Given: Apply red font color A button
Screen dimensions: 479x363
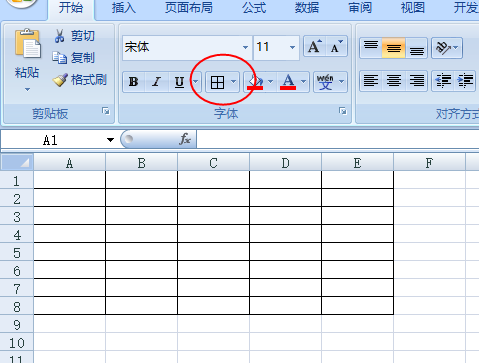Looking at the screenshot, I should pyautogui.click(x=288, y=82).
